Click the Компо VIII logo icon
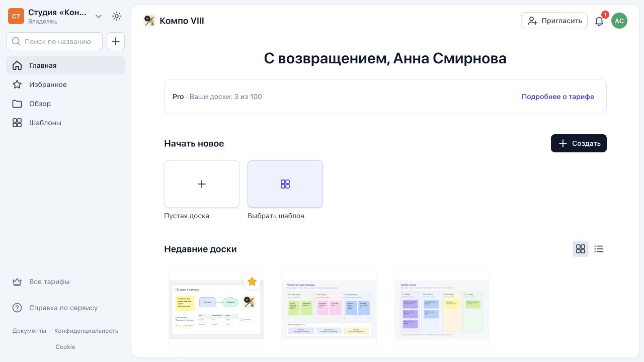This screenshot has height=362, width=644. (149, 21)
